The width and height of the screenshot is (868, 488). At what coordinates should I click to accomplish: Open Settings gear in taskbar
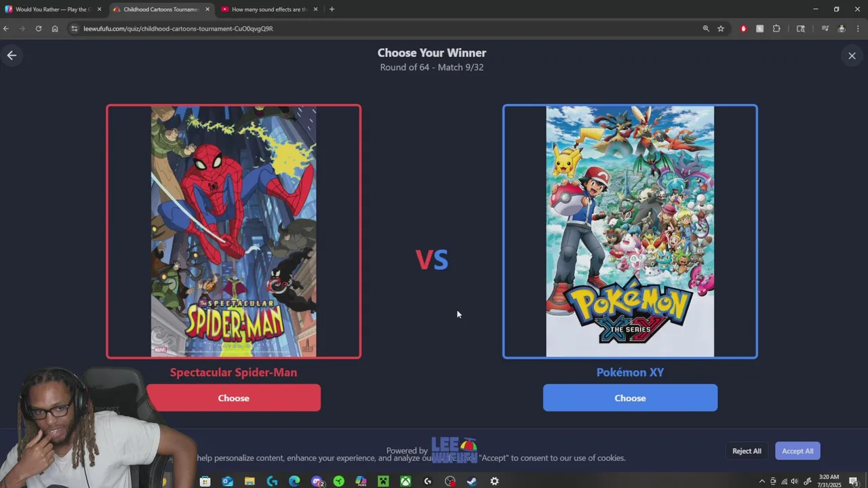[x=494, y=481]
